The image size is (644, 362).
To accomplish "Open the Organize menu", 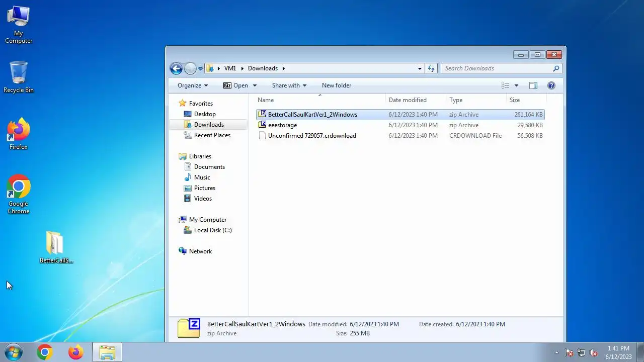I will click(x=193, y=85).
